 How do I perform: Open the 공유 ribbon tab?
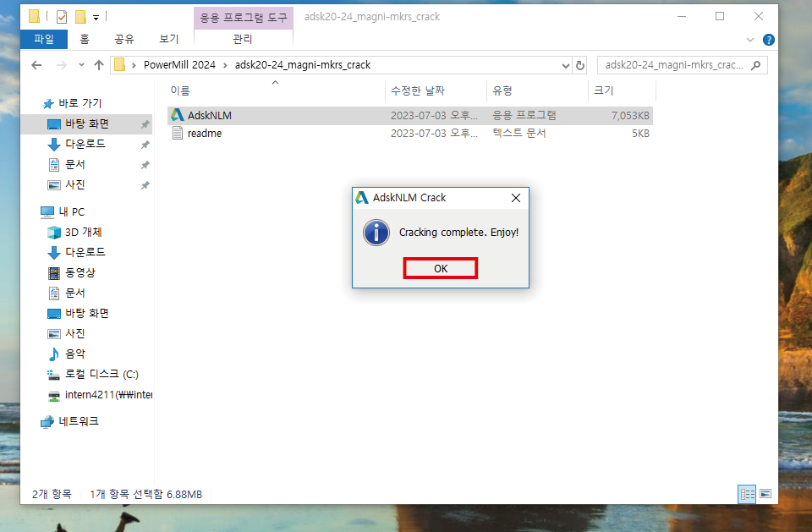point(123,39)
